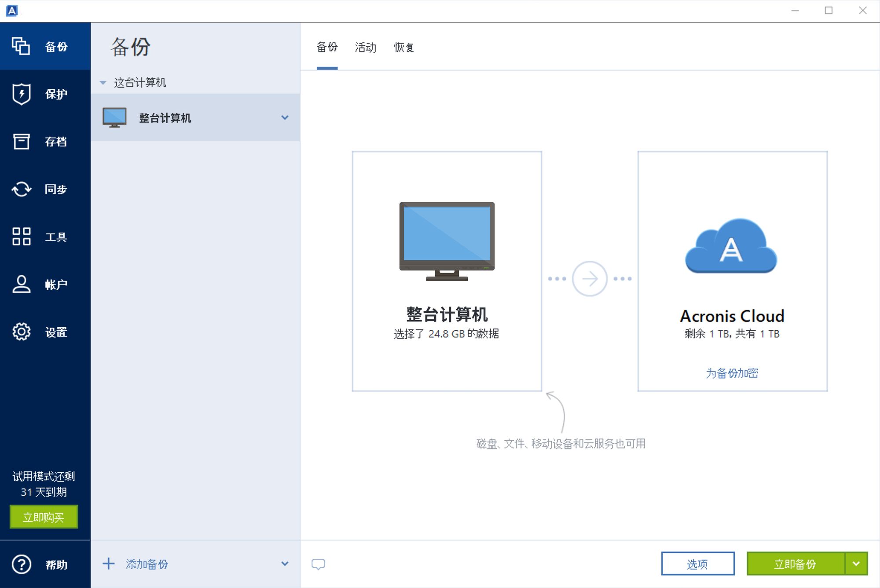The width and height of the screenshot is (880, 588).
Task: Click the 选项 options button
Action: tap(698, 564)
